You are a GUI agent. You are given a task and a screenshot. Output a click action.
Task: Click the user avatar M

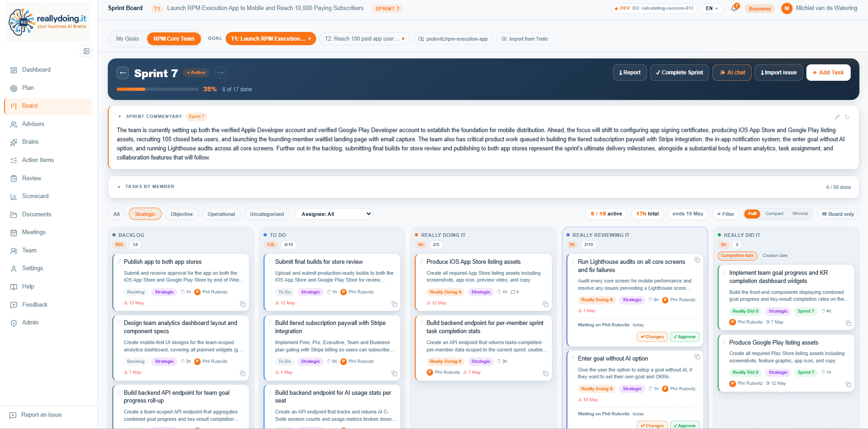[x=787, y=8]
